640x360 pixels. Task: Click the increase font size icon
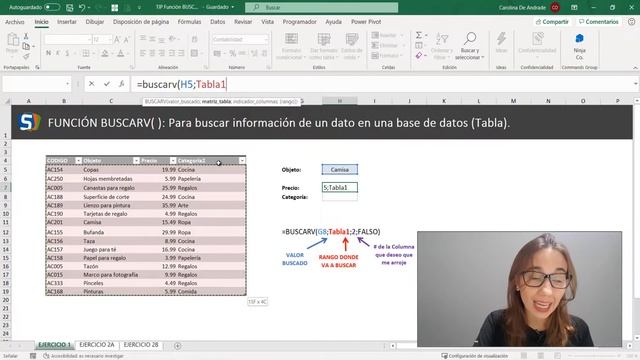click(117, 40)
